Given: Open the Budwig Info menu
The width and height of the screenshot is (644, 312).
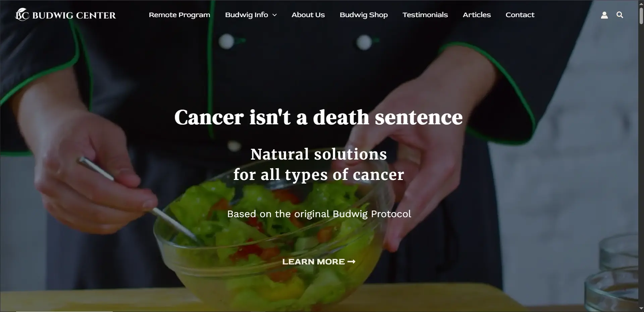Looking at the screenshot, I should tap(247, 15).
